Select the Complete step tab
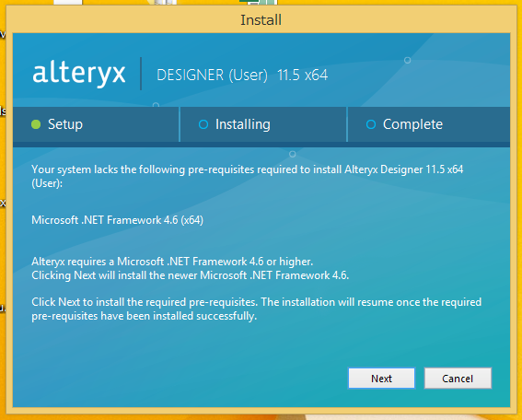The height and width of the screenshot is (420, 522). (429, 124)
